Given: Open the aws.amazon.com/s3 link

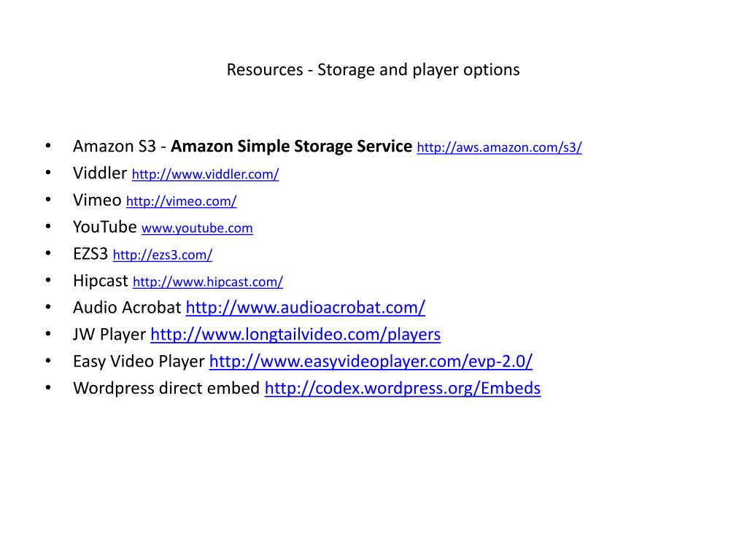Looking at the screenshot, I should click(499, 147).
